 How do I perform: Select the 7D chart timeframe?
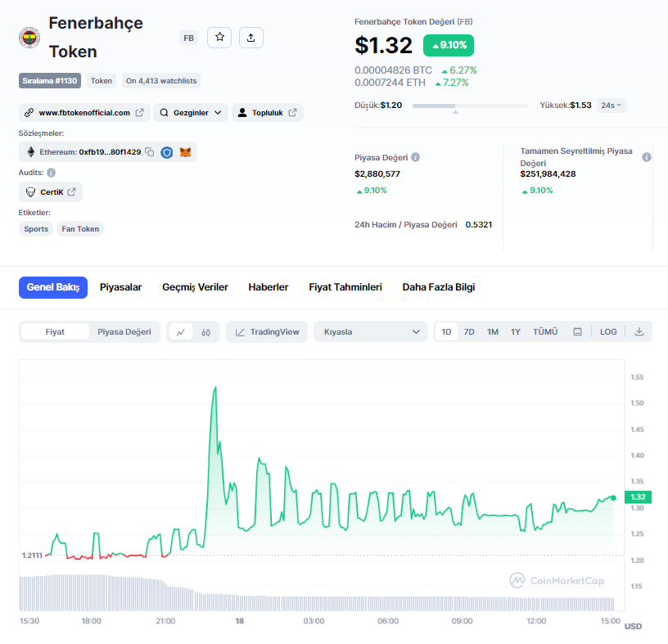coord(469,331)
